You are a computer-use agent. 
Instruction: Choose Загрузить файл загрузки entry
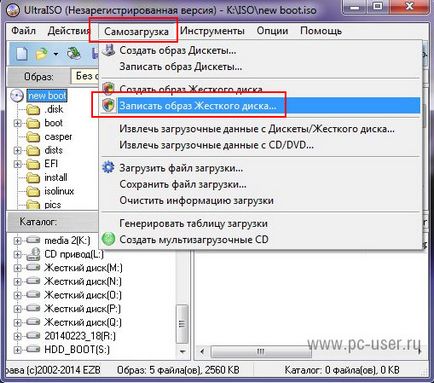coord(261,168)
